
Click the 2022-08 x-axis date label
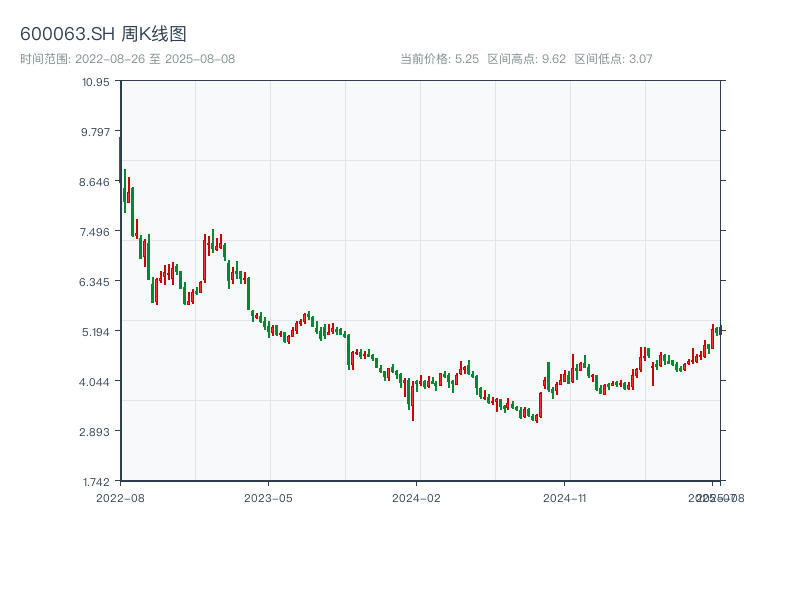[120, 497]
